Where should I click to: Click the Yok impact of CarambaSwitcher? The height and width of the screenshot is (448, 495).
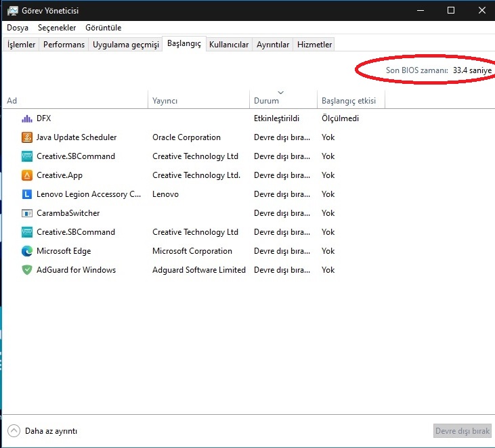328,213
